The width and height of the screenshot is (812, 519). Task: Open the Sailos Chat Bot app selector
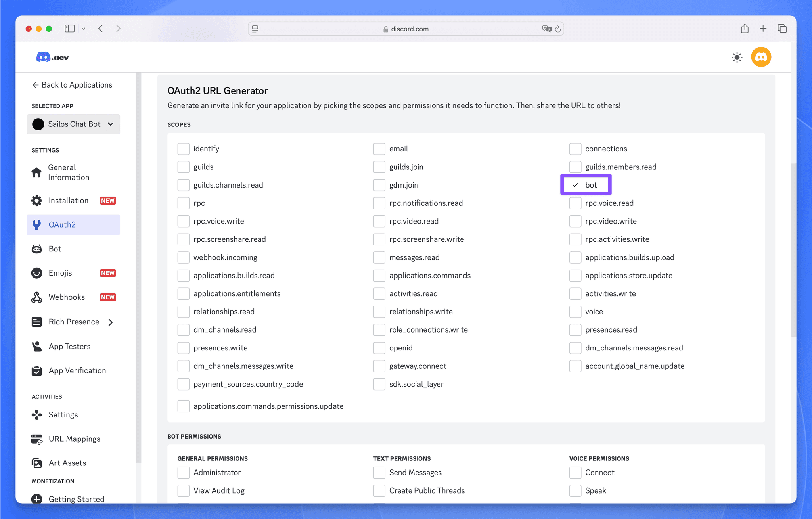coord(73,124)
